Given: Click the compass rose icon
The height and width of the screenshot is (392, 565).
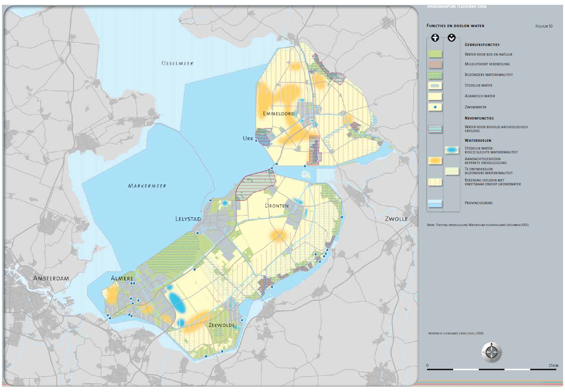Looking at the screenshot, I should pos(492,351).
